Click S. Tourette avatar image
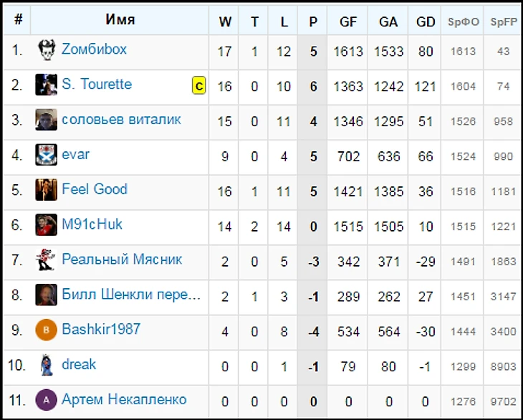The width and height of the screenshot is (523, 420). coord(46,85)
